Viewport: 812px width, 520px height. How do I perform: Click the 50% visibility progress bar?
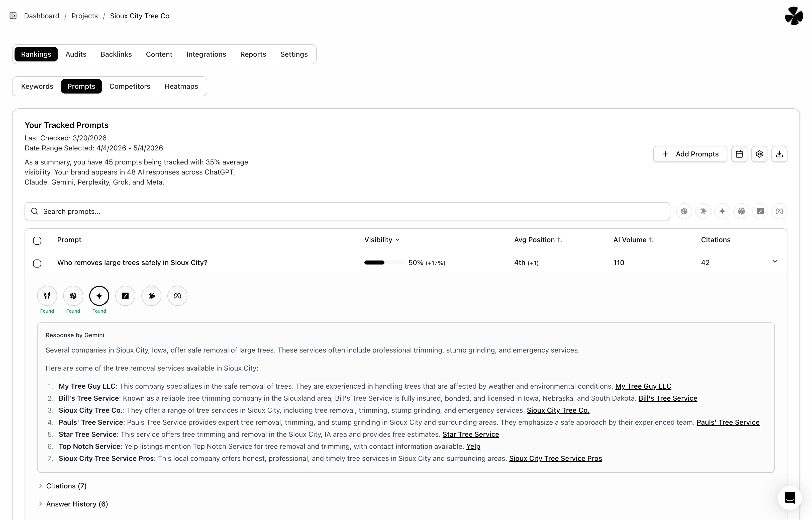click(x=384, y=263)
